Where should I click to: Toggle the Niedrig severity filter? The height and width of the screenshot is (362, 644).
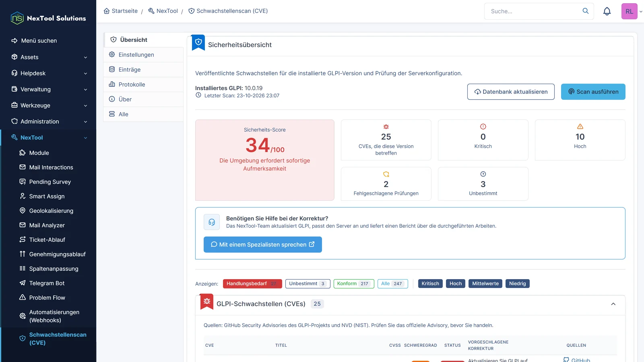pyautogui.click(x=518, y=284)
